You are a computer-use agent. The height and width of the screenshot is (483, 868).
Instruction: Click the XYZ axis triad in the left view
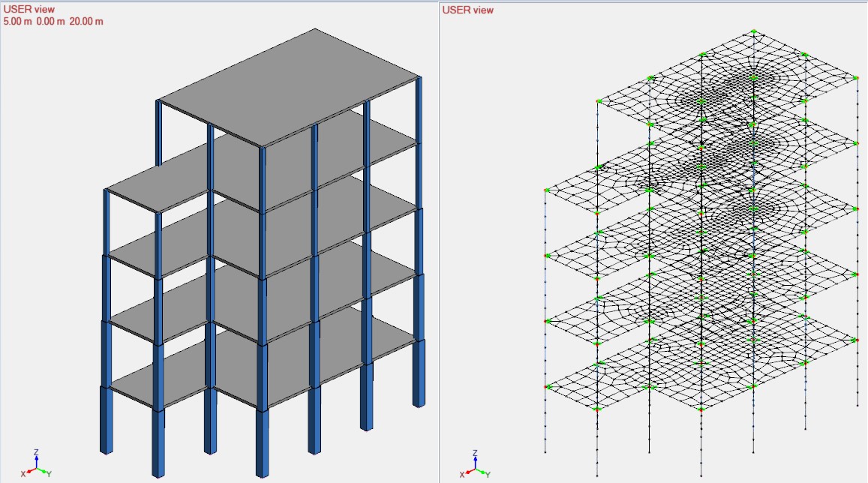(x=37, y=465)
